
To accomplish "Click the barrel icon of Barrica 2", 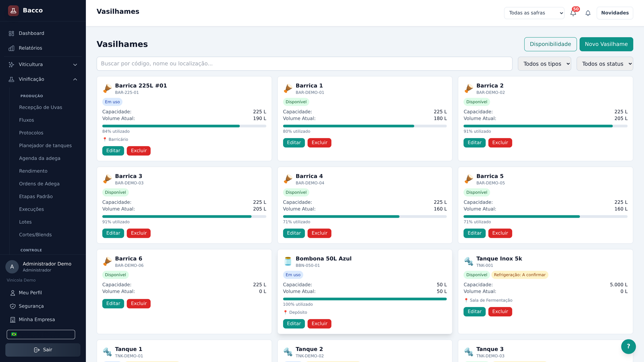I will tap(469, 88).
